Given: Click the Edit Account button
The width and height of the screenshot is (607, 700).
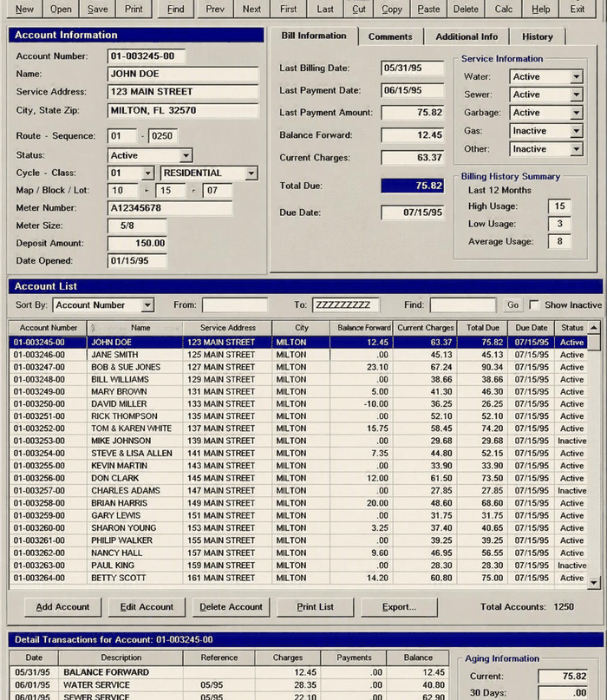Looking at the screenshot, I should point(147,607).
